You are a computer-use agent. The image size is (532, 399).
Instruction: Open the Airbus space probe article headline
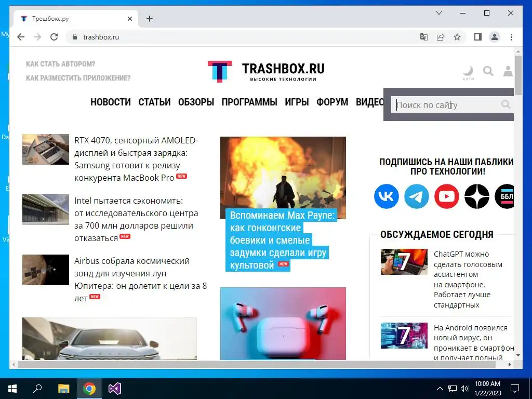tap(140, 280)
